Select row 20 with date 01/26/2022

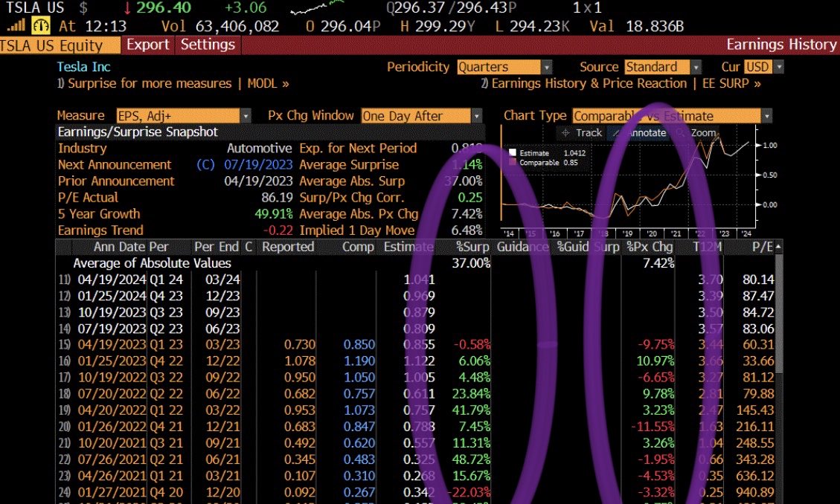(x=417, y=427)
